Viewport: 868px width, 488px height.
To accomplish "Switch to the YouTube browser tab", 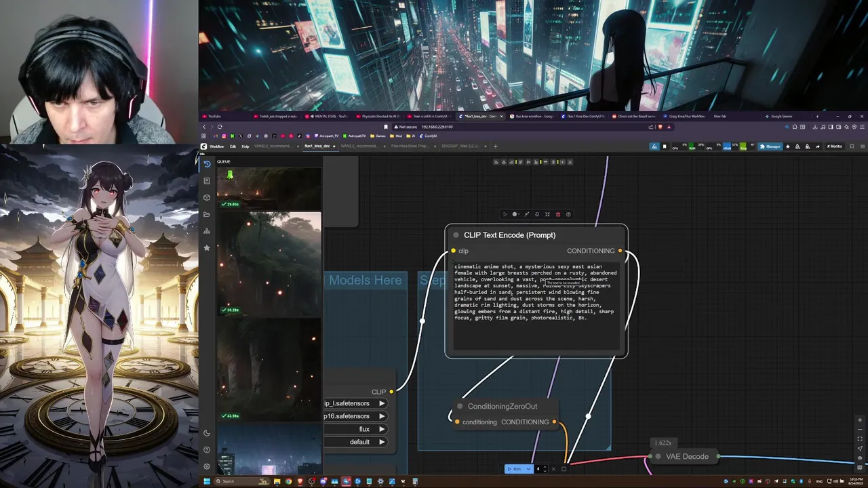I will 215,117.
